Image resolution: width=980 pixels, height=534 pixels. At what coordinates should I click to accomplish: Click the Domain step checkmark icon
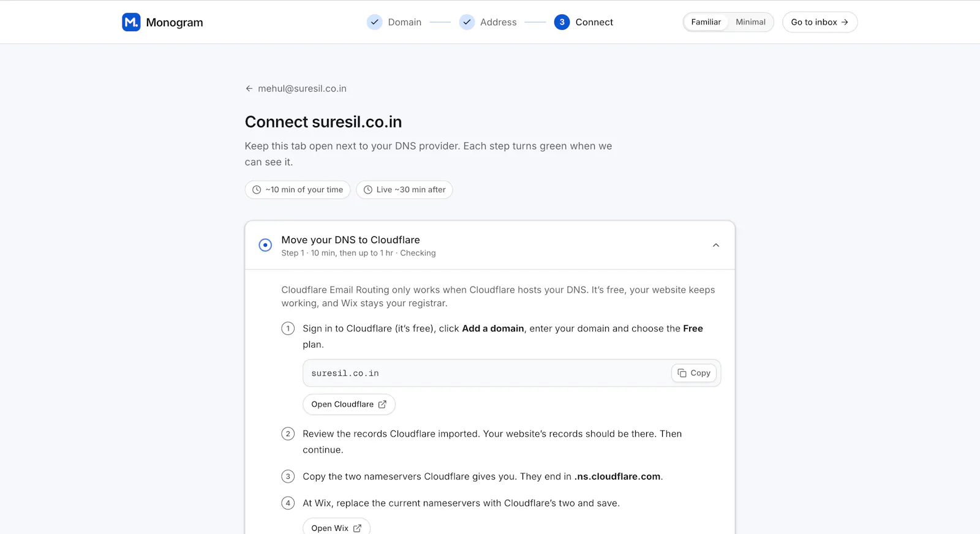pos(374,22)
